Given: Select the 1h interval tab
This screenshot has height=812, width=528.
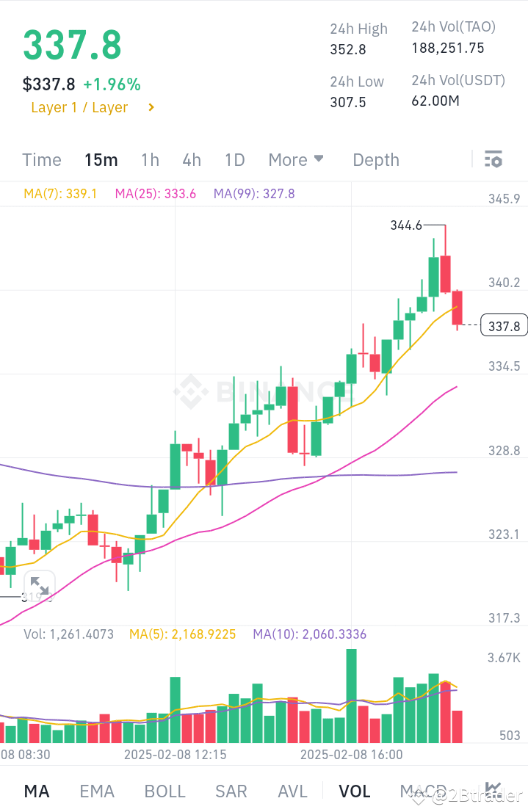Looking at the screenshot, I should point(151,159).
